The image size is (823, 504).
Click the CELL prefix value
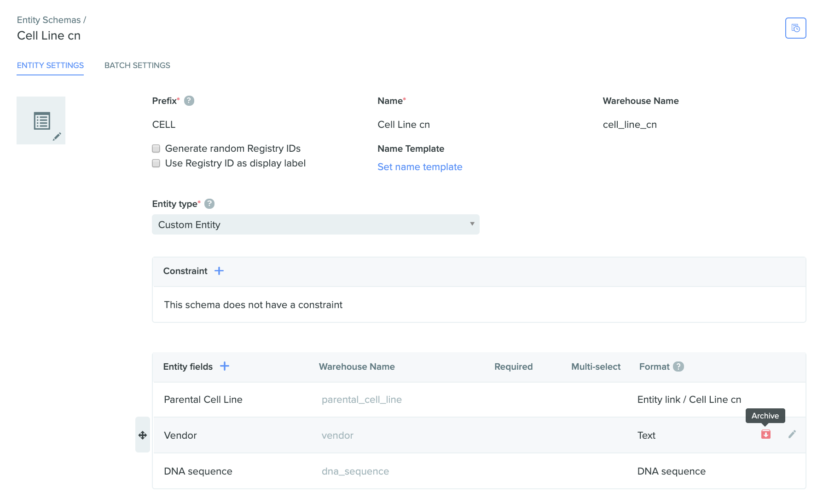(x=164, y=125)
